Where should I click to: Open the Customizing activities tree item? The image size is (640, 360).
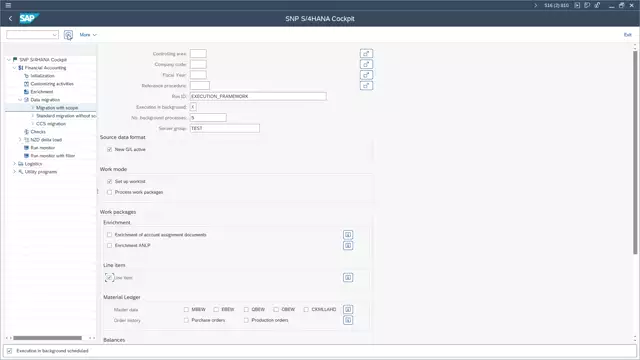point(52,84)
